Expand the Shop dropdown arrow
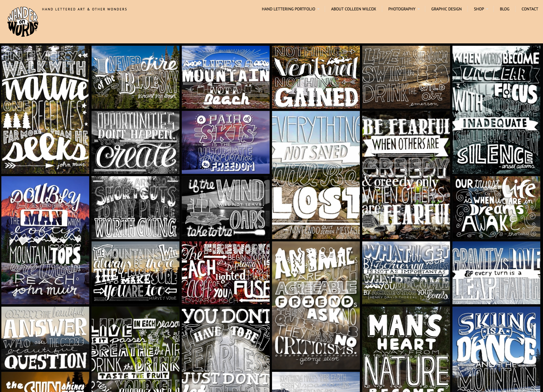The image size is (543, 392). pyautogui.click(x=487, y=9)
